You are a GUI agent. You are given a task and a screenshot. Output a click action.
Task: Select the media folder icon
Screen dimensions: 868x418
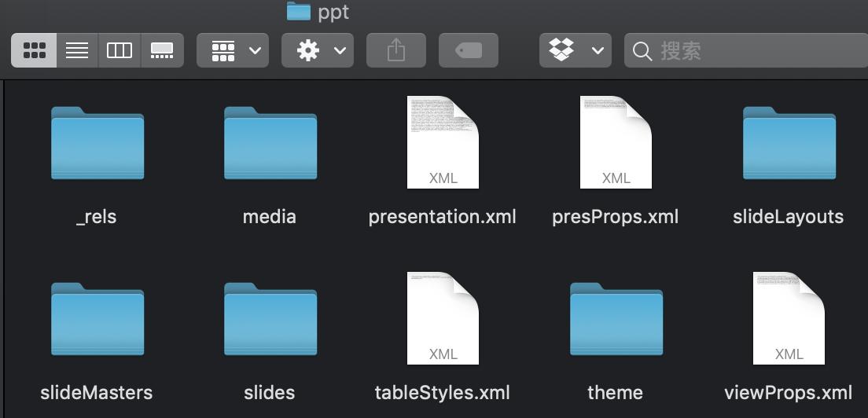click(270, 143)
